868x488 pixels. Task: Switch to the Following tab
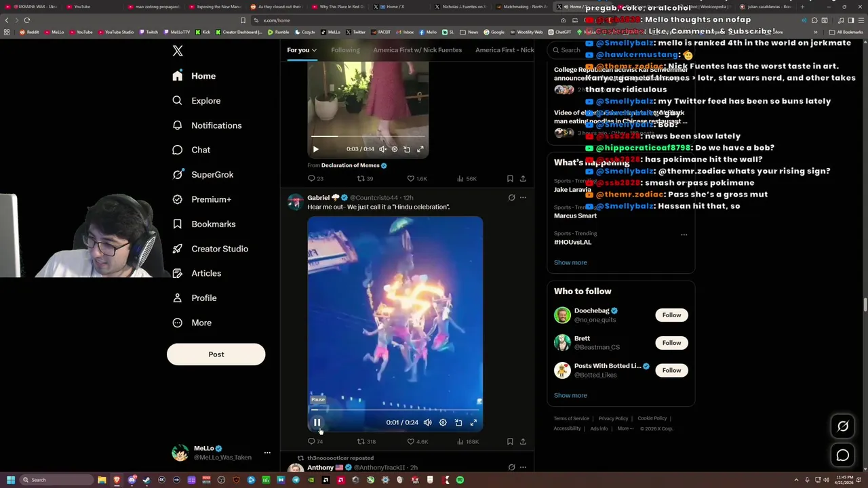(345, 49)
